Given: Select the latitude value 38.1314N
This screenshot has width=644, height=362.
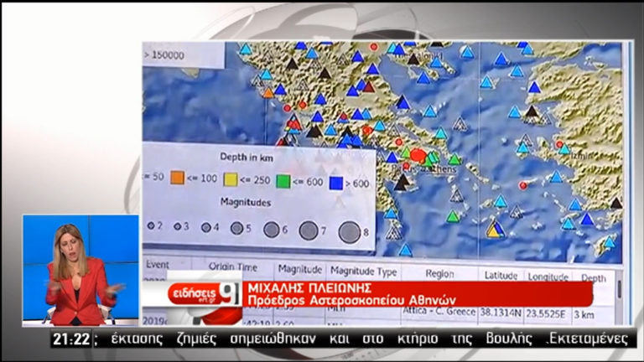Looking at the screenshot, I should (x=501, y=313).
